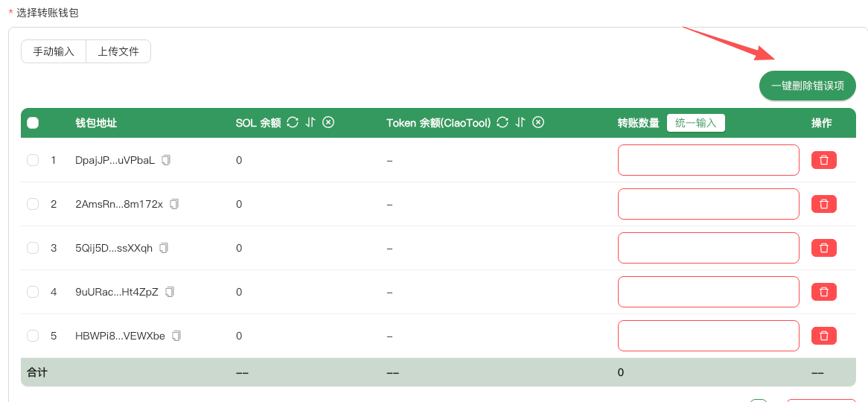The image size is (868, 402).
Task: Clear the SOL balance filter icon
Action: [x=328, y=123]
